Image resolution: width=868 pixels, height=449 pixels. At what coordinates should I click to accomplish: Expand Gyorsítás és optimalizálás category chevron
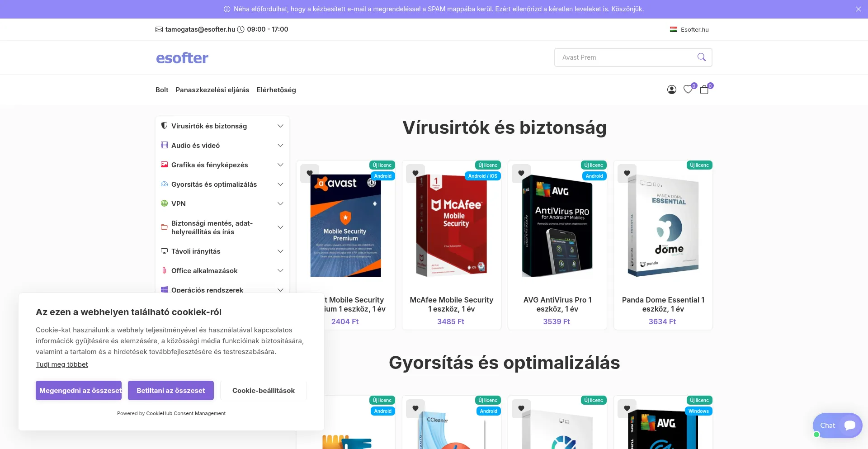280,184
